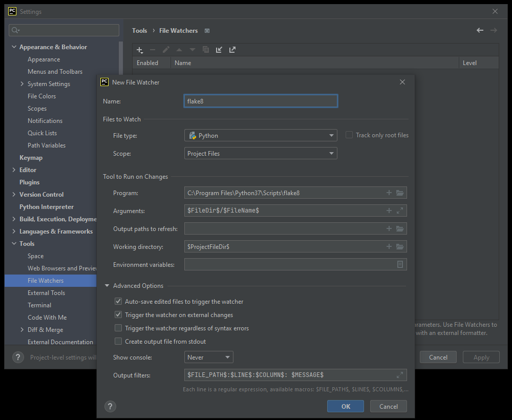This screenshot has height=420, width=512.
Task: Open the Plugins settings page
Action: pyautogui.click(x=29, y=182)
